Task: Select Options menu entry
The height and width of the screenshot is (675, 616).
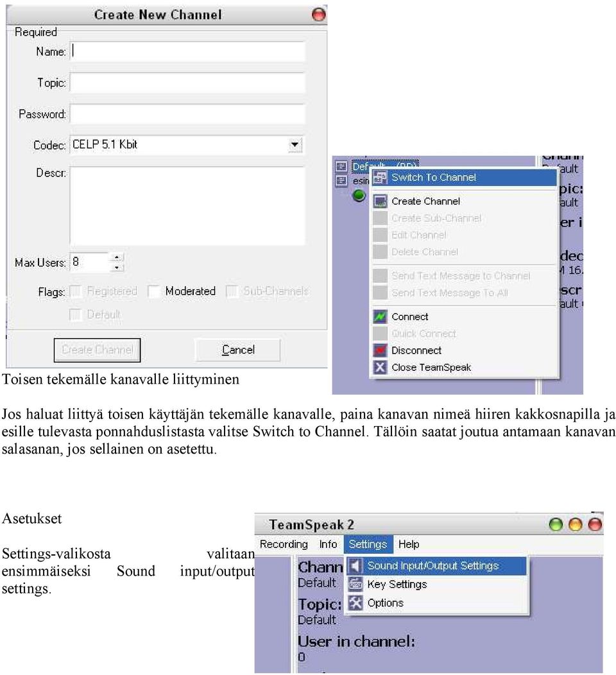Action: coord(436,602)
